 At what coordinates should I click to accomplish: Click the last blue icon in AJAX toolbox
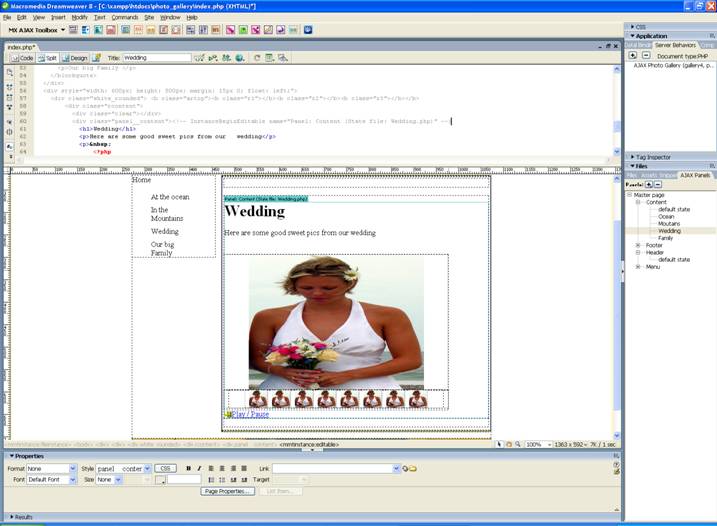tap(308, 30)
